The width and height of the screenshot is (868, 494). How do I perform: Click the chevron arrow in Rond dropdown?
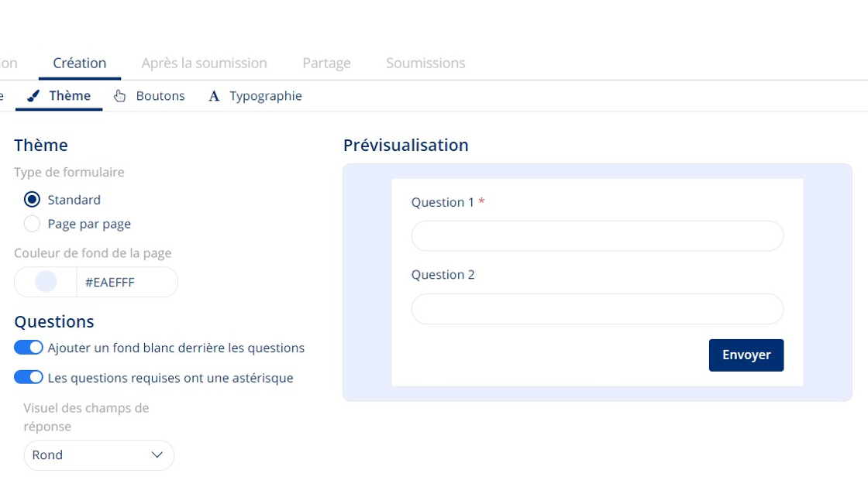click(x=157, y=455)
